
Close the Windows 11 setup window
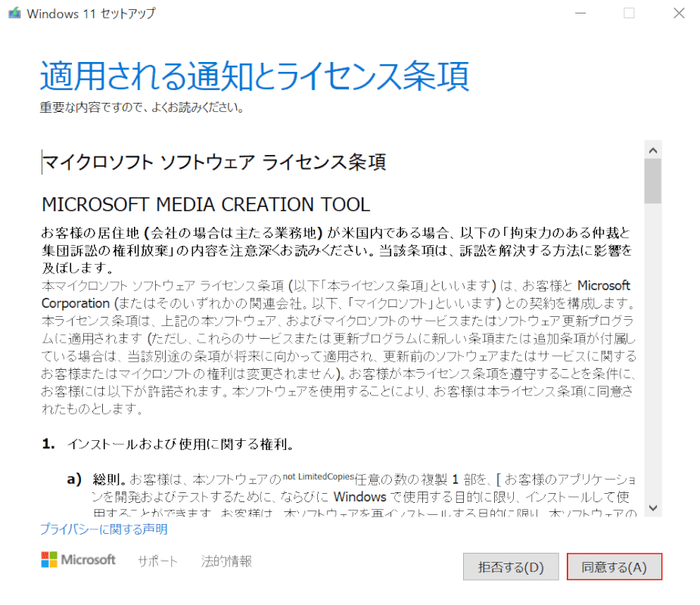click(x=679, y=13)
